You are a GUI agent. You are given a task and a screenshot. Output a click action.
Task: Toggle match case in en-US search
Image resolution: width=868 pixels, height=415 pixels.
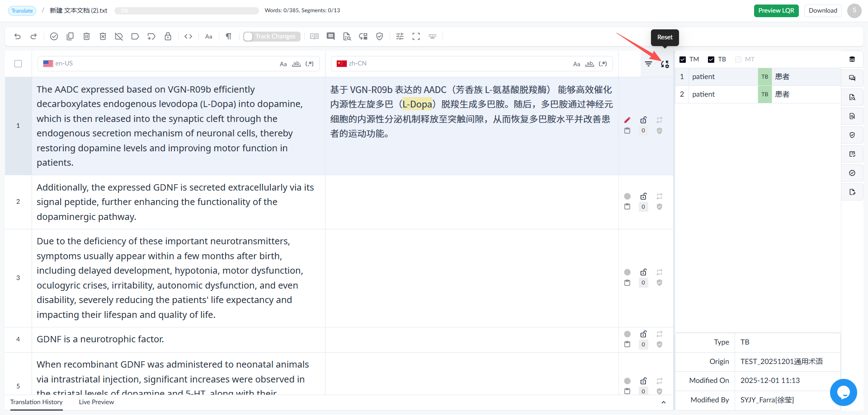point(283,64)
